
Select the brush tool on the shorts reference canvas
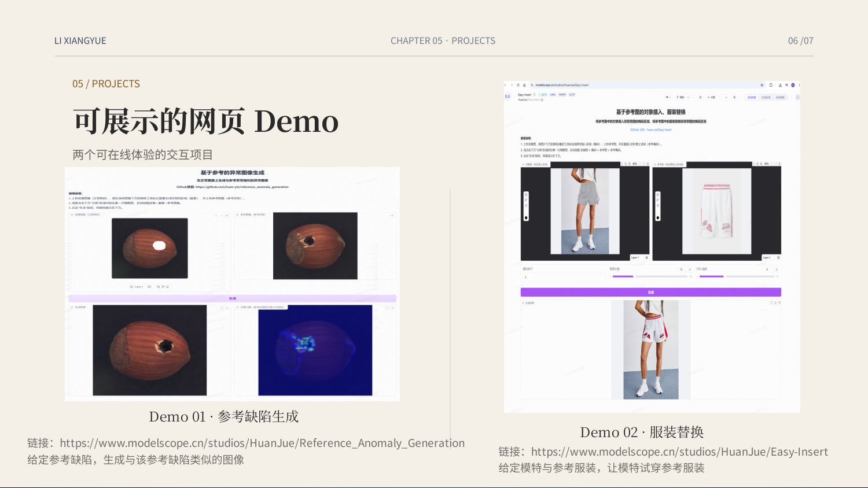click(658, 199)
